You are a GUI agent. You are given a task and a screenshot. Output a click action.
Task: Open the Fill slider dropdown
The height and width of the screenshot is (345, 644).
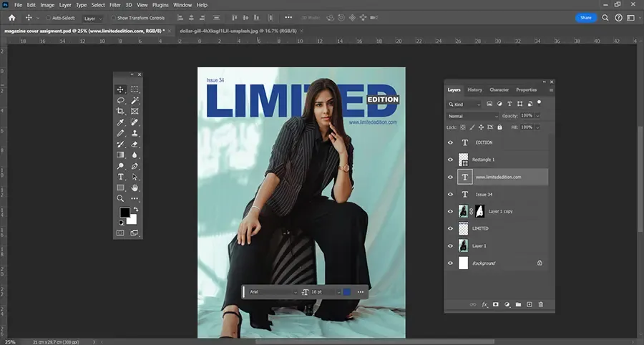pyautogui.click(x=537, y=127)
